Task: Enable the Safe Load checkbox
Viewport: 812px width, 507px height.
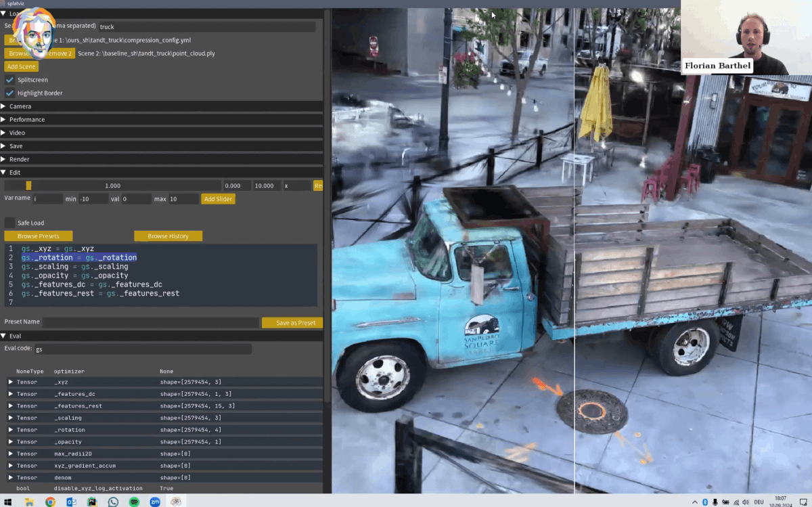Action: click(9, 223)
